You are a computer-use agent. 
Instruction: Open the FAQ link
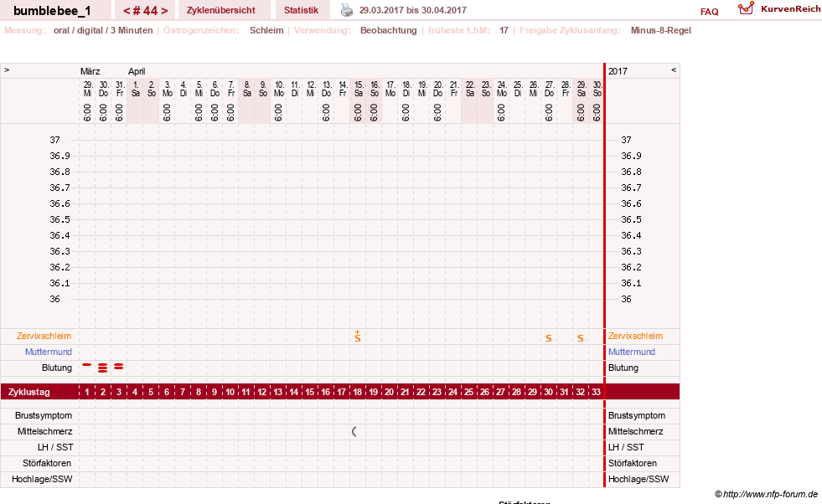[709, 12]
